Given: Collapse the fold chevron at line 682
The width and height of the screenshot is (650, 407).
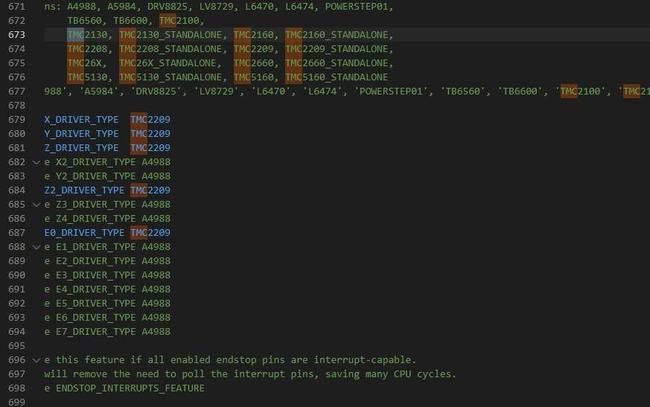Looking at the screenshot, I should pos(36,162).
